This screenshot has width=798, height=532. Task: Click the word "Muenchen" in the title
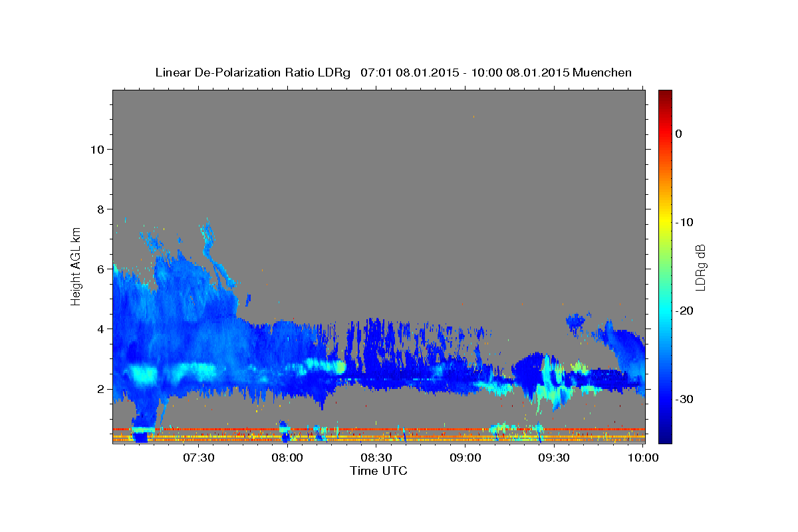tap(602, 72)
